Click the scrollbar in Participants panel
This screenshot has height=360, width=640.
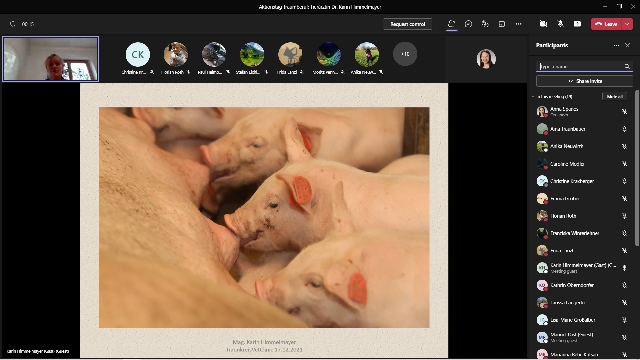(x=636, y=167)
